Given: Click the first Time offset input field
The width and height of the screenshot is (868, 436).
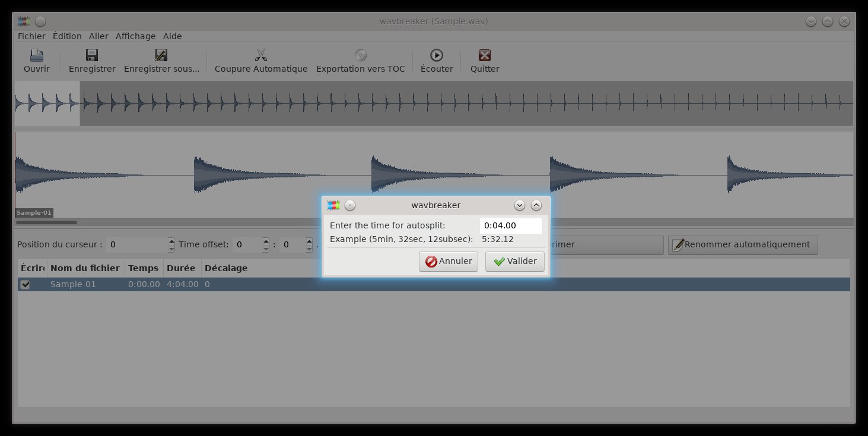Looking at the screenshot, I should (247, 244).
